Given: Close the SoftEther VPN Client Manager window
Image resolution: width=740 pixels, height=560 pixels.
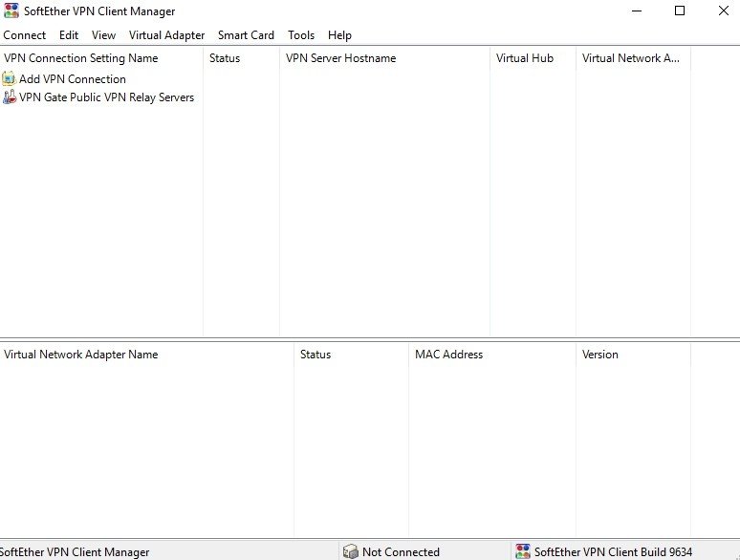Looking at the screenshot, I should coord(723,11).
